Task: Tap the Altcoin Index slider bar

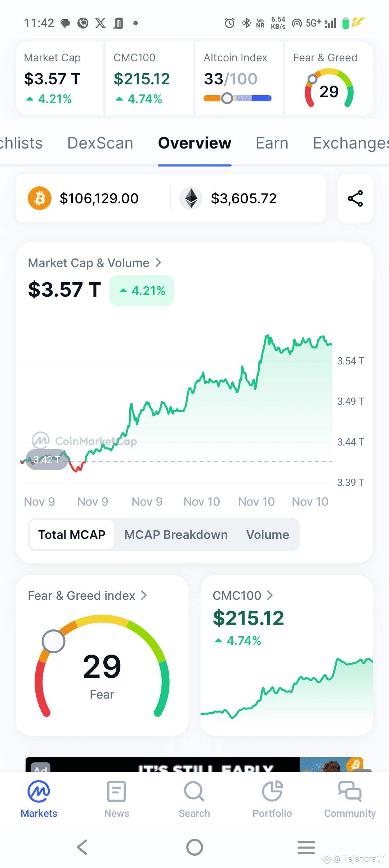Action: coord(237,98)
